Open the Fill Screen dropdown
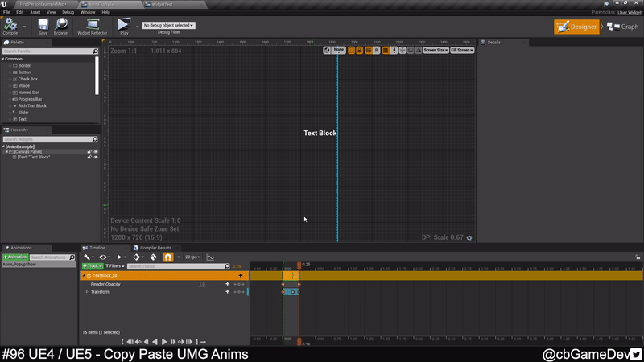 pos(462,50)
